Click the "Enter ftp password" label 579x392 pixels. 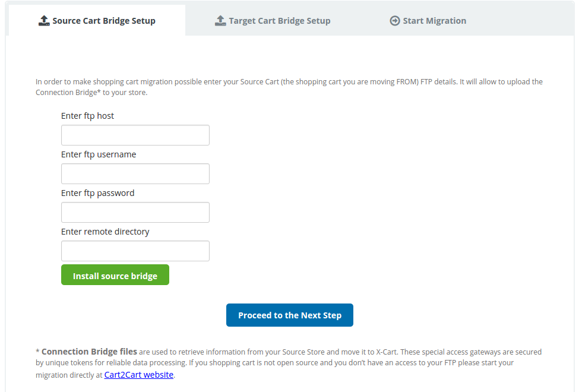point(97,193)
